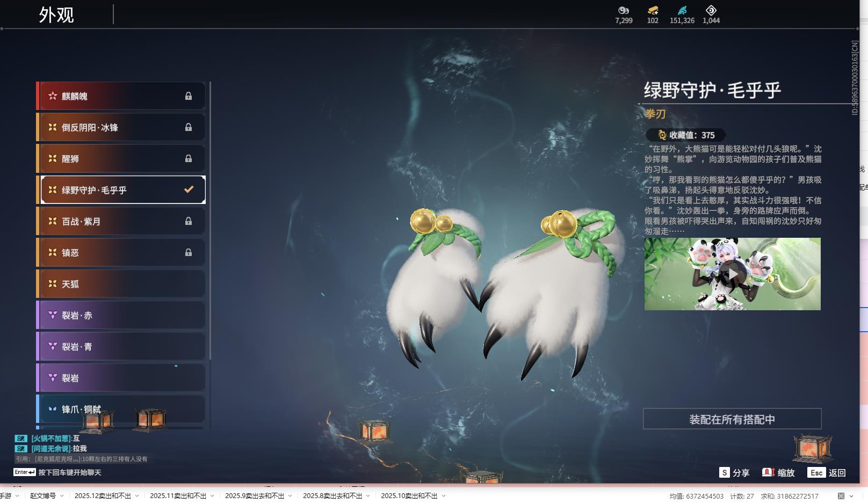Select the 百战·紫月 skin
Viewport: 868px width, 504px height.
[121, 221]
